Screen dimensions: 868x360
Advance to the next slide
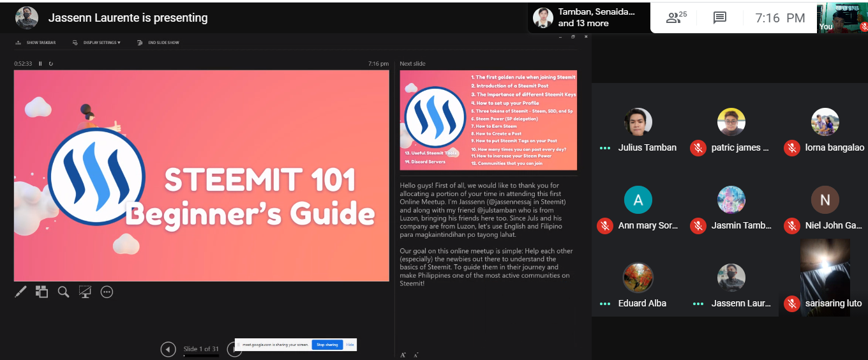(232, 349)
